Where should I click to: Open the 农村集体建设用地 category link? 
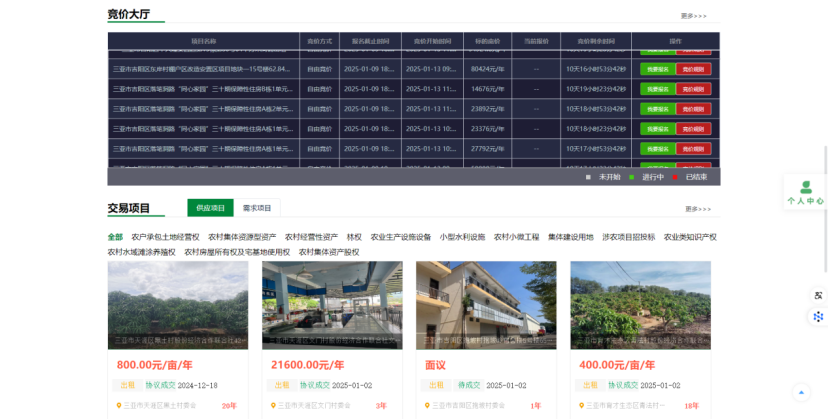tap(570, 237)
